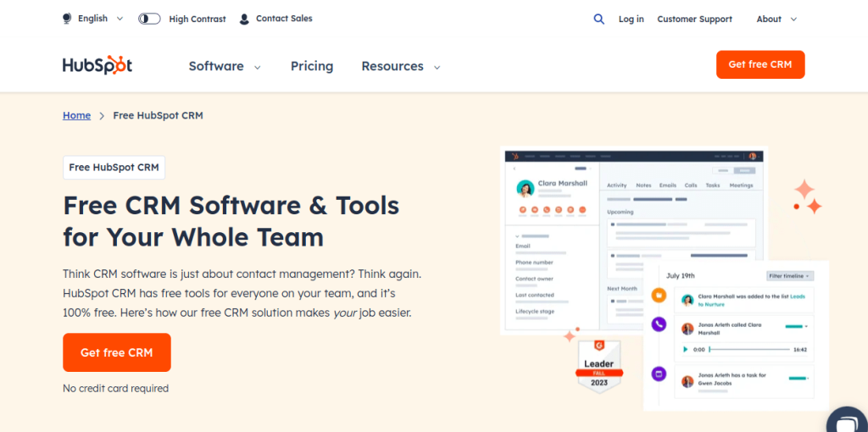
Task: Expand the Resources menu
Action: click(x=401, y=66)
